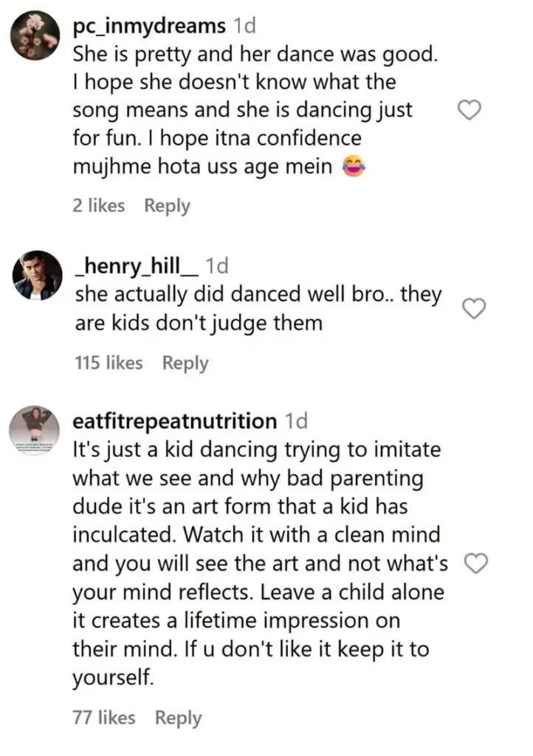Click the 1d timestamp beside eatfitrepeatnutrition
This screenshot has width=533, height=756.
point(296,422)
